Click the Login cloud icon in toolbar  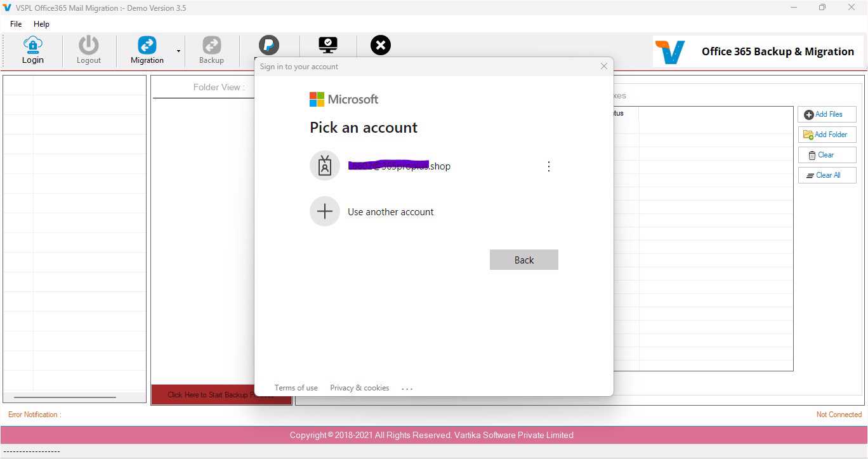(x=33, y=44)
